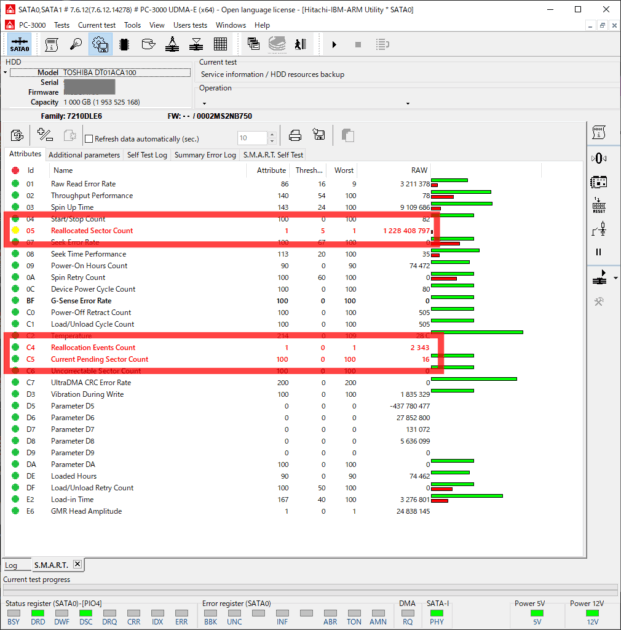
Task: Click the exit figure icon in toolbar
Action: coord(301,44)
